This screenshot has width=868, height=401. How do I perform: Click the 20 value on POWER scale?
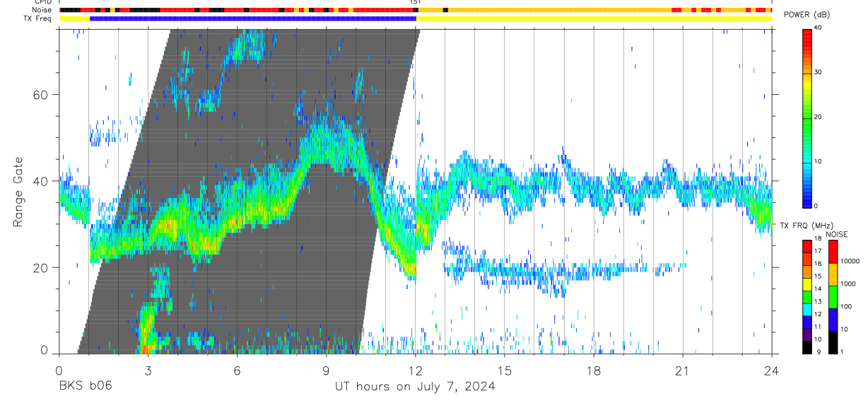[818, 117]
